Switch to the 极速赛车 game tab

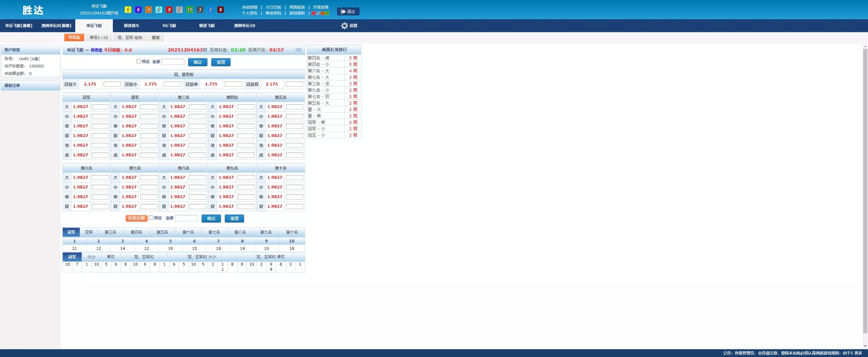(x=132, y=26)
